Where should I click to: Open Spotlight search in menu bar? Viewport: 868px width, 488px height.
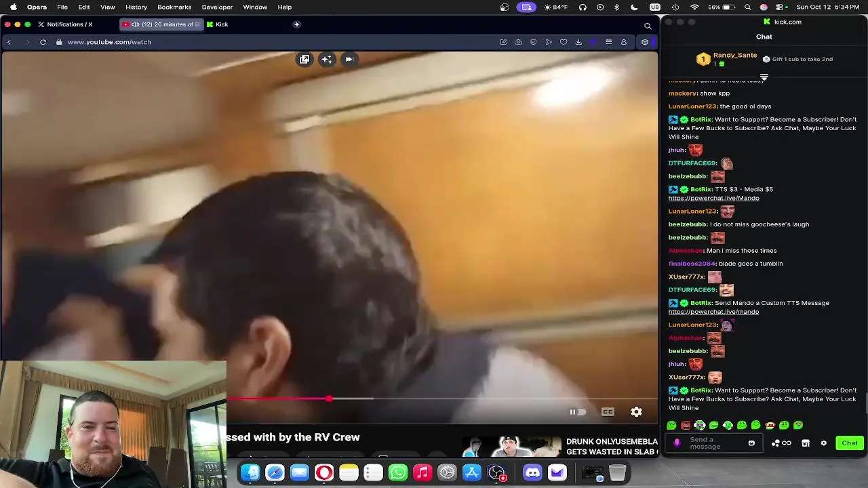(x=747, y=7)
